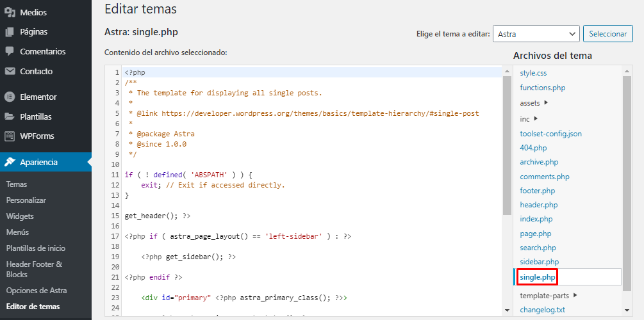Click the Elementor icon in sidebar

coord(10,97)
